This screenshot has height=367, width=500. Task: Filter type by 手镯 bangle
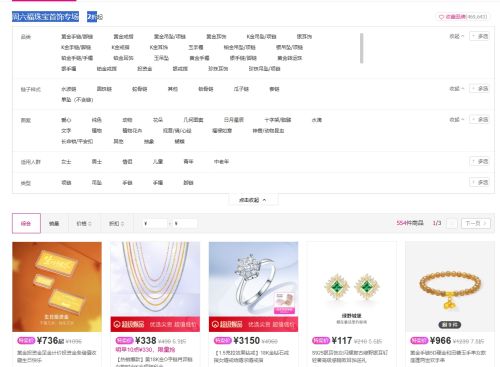tap(158, 183)
